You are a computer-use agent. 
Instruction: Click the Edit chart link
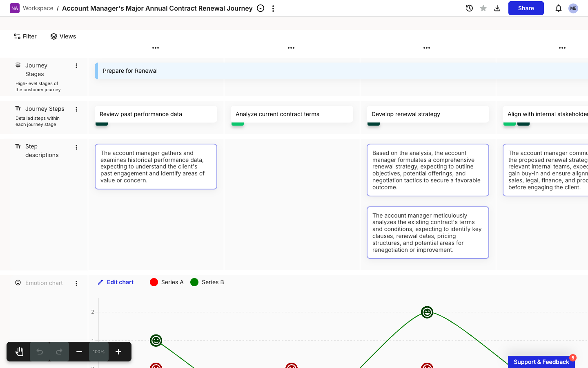click(x=116, y=282)
